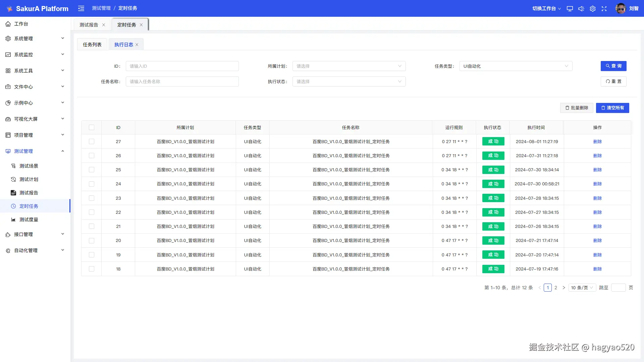Select checkbox for row ID 27
The image size is (644, 362).
(92, 141)
